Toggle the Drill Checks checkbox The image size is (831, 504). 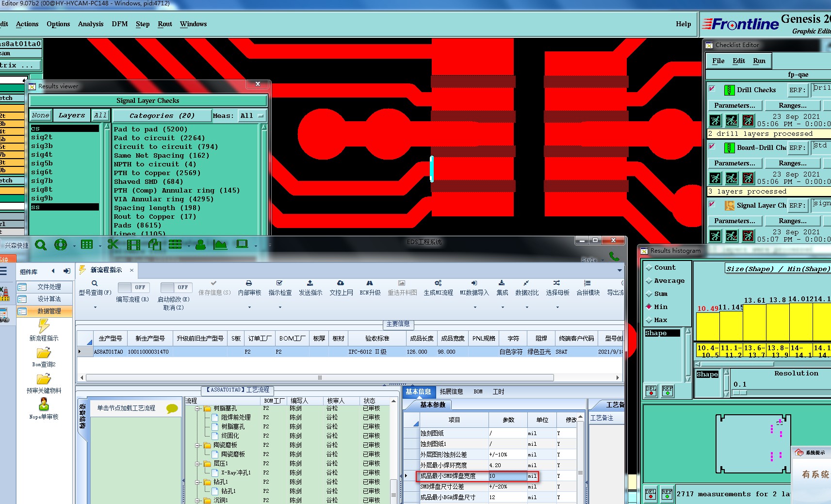point(712,89)
